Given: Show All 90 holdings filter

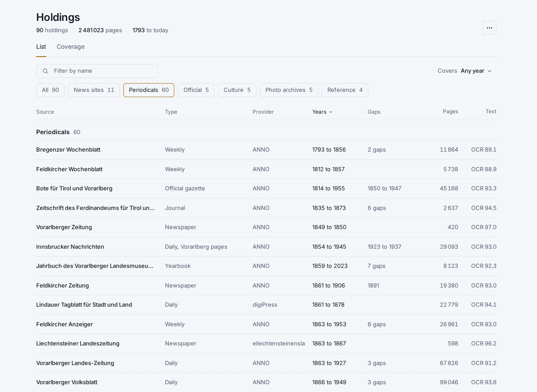Looking at the screenshot, I should 50,90.
